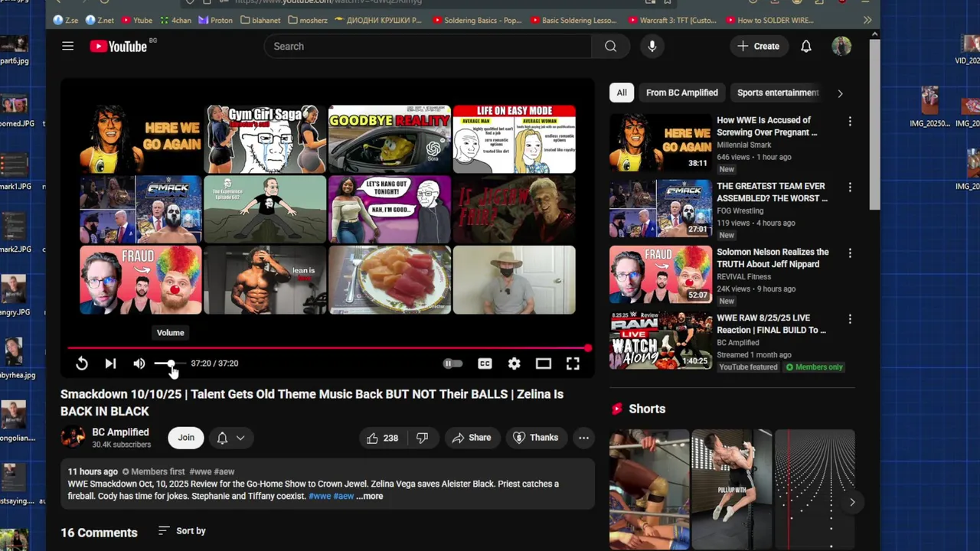Mute the video with the speaker icon
The height and width of the screenshot is (551, 980).
[x=139, y=364]
